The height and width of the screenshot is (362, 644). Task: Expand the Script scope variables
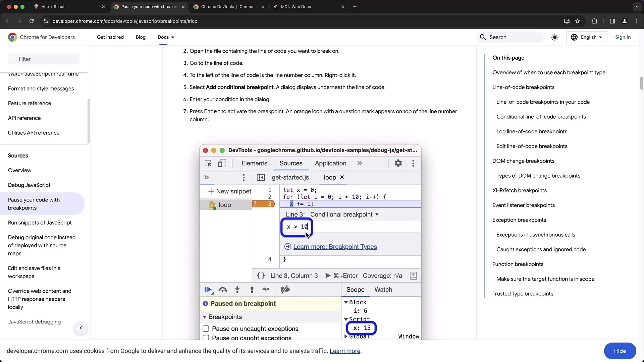coord(346,319)
